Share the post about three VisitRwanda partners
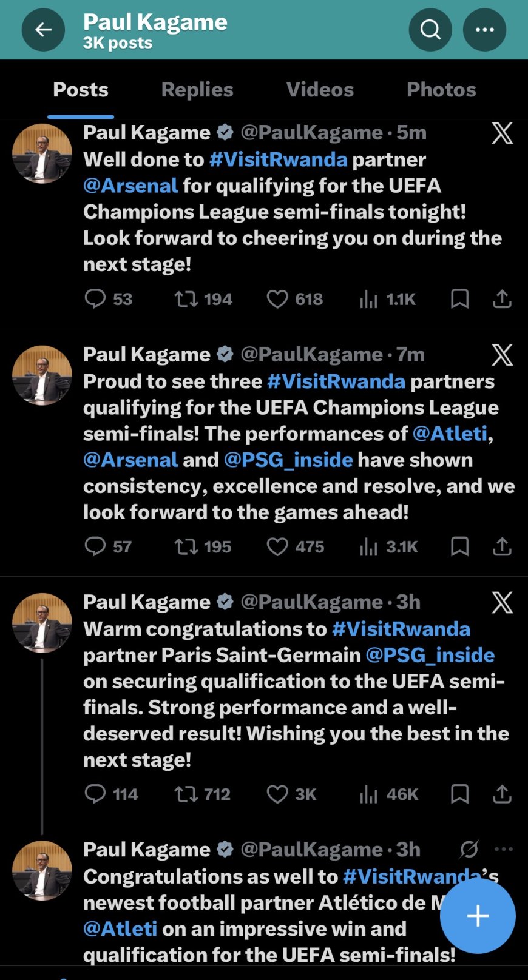The height and width of the screenshot is (980, 528). [502, 546]
